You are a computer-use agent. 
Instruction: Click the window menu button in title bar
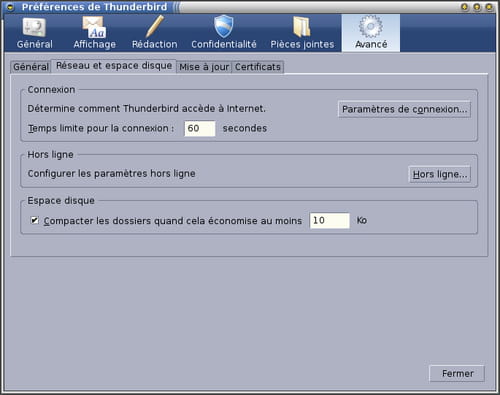point(11,7)
